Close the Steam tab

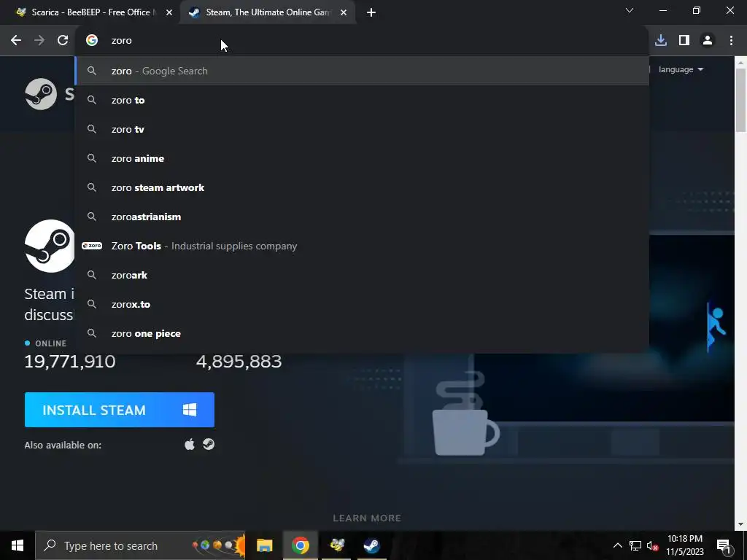[344, 13]
